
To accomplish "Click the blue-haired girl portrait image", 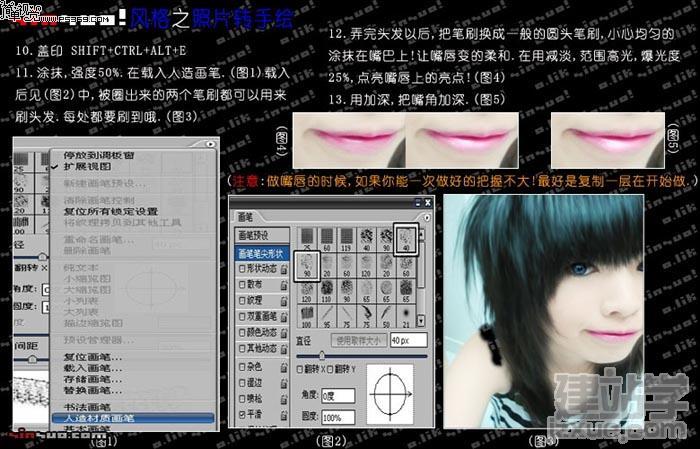I will (x=544, y=311).
